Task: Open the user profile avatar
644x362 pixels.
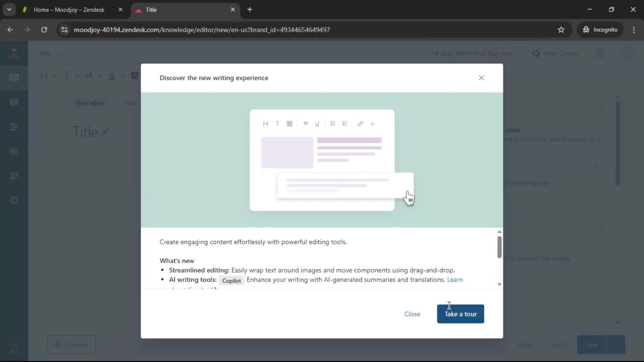Action: click(628, 53)
